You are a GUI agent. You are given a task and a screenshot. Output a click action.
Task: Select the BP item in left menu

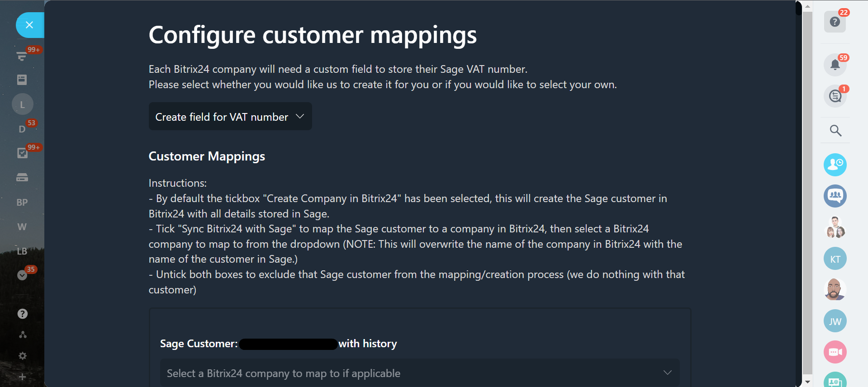click(x=22, y=202)
